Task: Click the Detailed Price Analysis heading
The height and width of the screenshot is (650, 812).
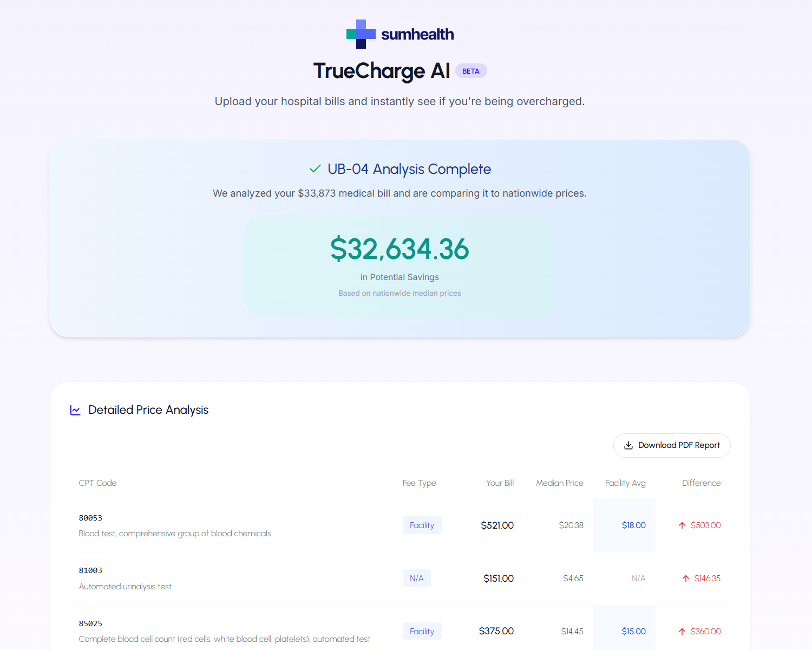Action: tap(148, 410)
